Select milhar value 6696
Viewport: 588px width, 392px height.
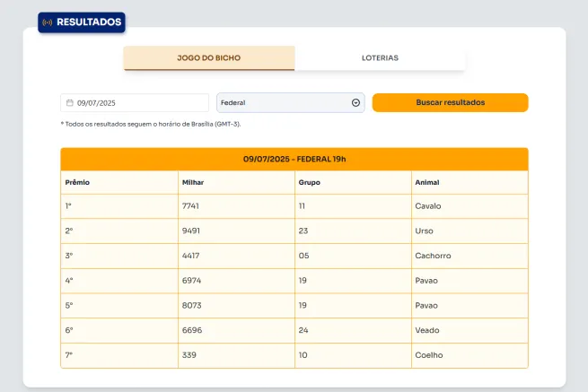236,330
